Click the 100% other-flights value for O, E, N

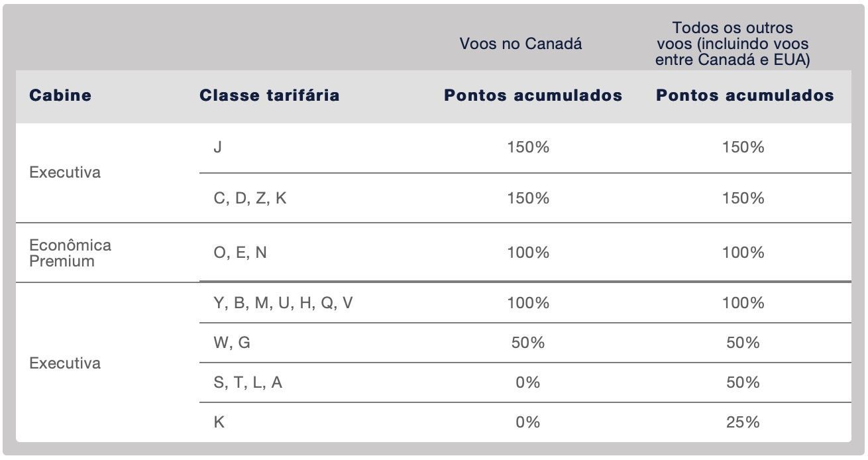[743, 253]
